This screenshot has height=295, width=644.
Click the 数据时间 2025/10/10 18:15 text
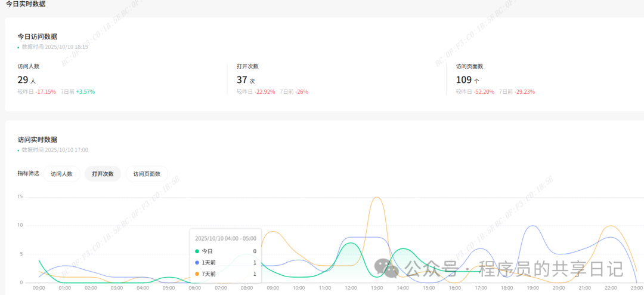click(x=55, y=47)
